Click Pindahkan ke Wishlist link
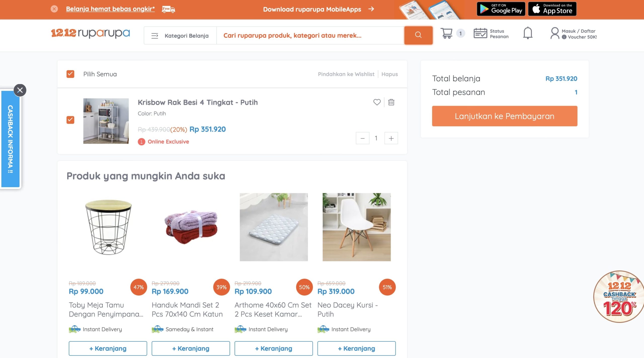 click(x=346, y=74)
